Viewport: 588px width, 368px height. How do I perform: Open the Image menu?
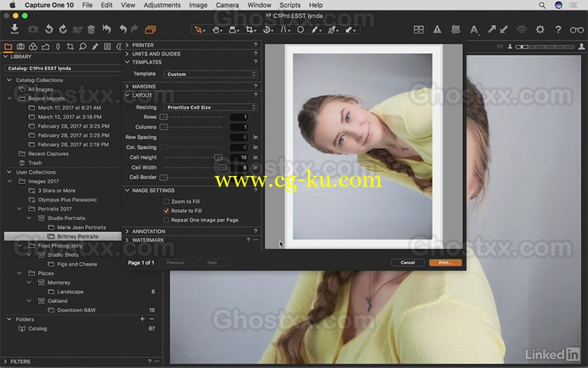[x=198, y=5]
